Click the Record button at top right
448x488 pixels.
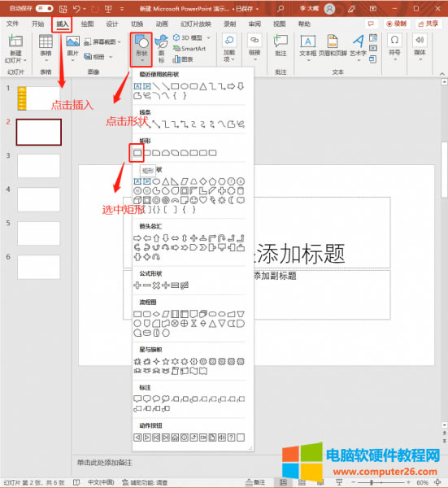(x=397, y=24)
